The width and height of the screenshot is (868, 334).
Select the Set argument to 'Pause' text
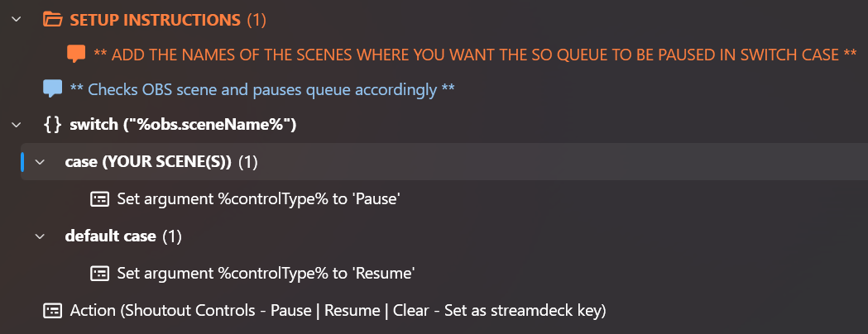tap(259, 199)
